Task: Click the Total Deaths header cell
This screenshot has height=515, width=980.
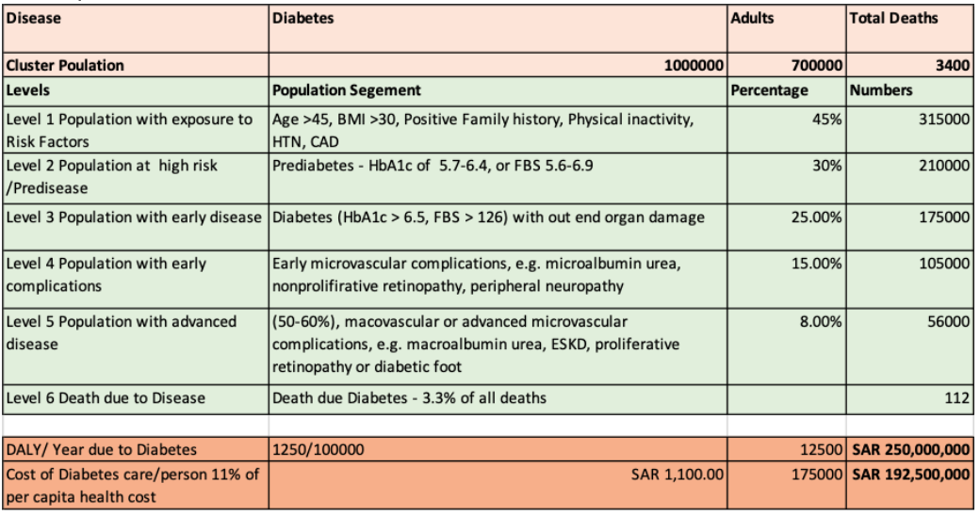Action: point(909,28)
